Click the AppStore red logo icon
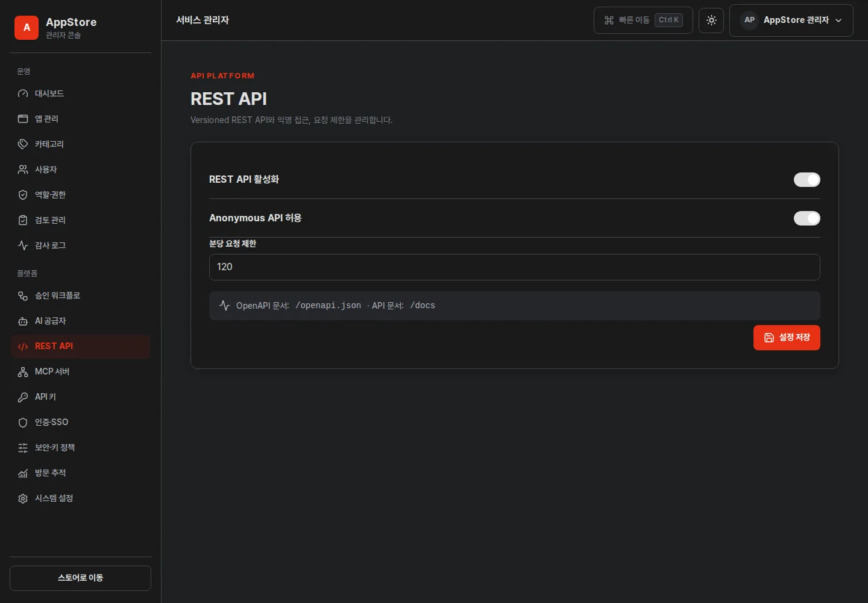 27,28
